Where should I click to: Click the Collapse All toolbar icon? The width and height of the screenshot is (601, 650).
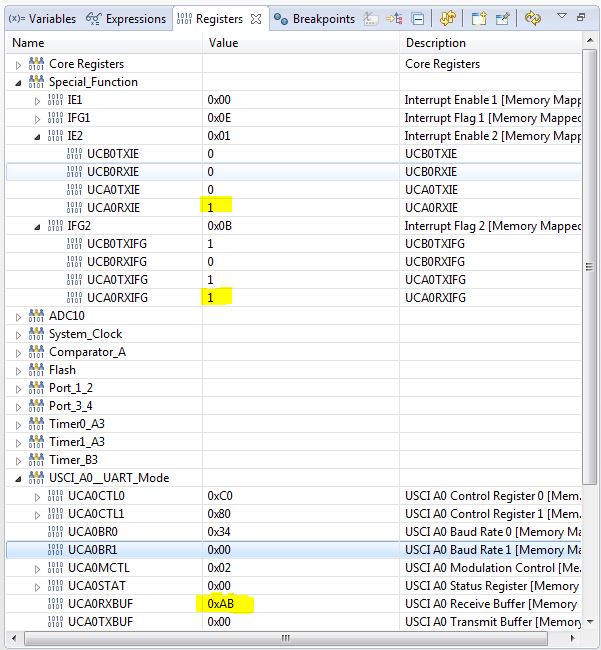[x=417, y=19]
